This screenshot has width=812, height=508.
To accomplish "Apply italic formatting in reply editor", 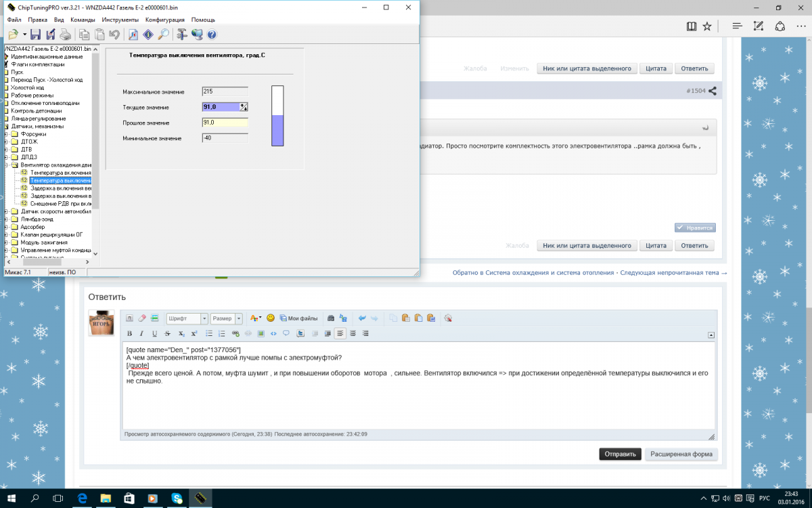I will coord(141,333).
